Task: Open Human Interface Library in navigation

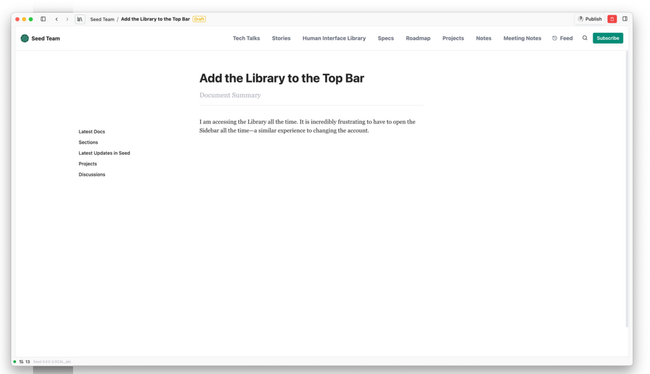Action: point(334,38)
